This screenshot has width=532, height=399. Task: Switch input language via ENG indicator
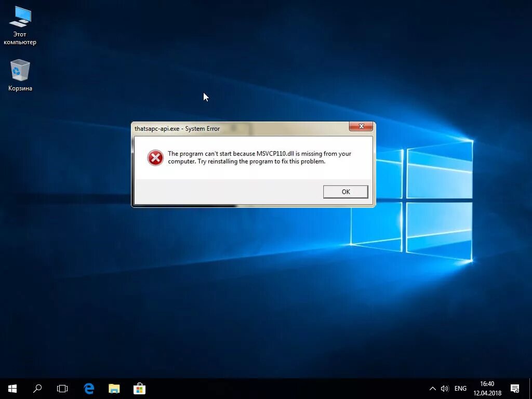460,389
